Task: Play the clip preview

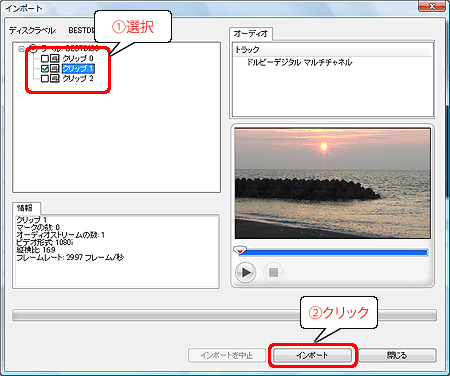Action: point(246,272)
